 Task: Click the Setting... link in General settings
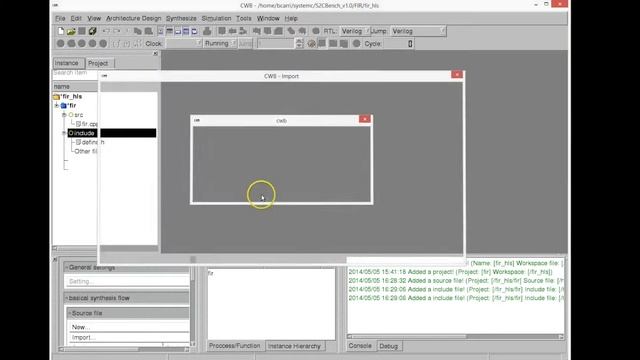click(82, 281)
